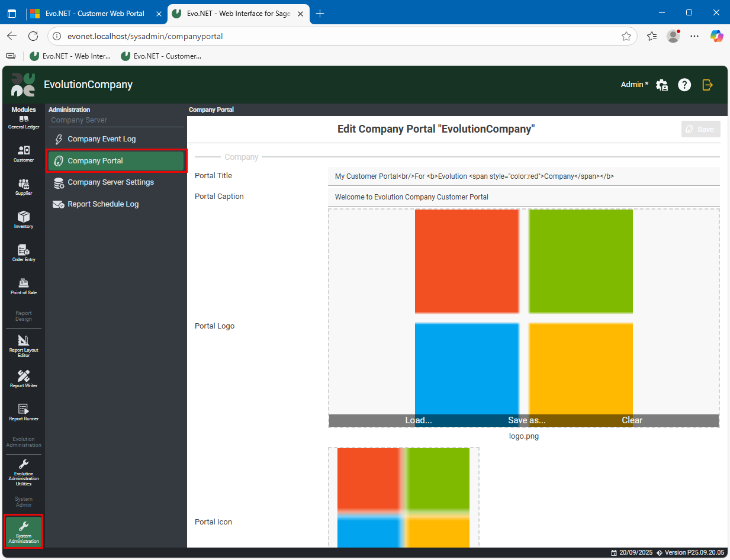
Task: Select the Supplier module icon
Action: click(x=24, y=187)
